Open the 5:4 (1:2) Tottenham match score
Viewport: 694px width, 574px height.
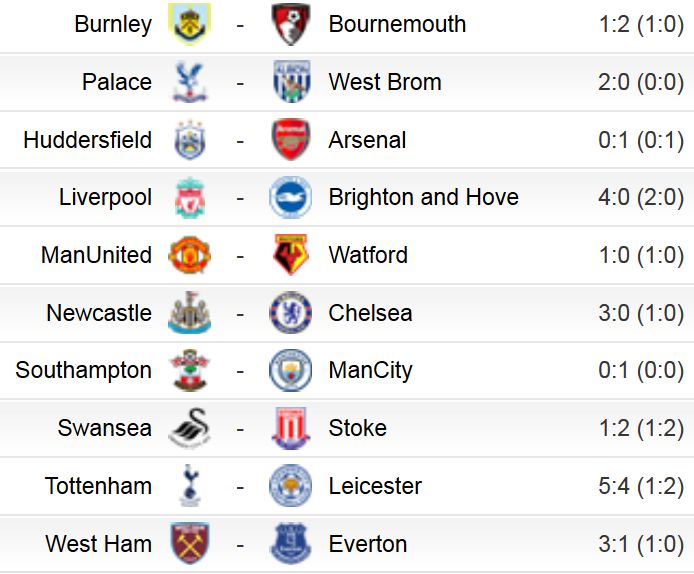click(x=641, y=486)
